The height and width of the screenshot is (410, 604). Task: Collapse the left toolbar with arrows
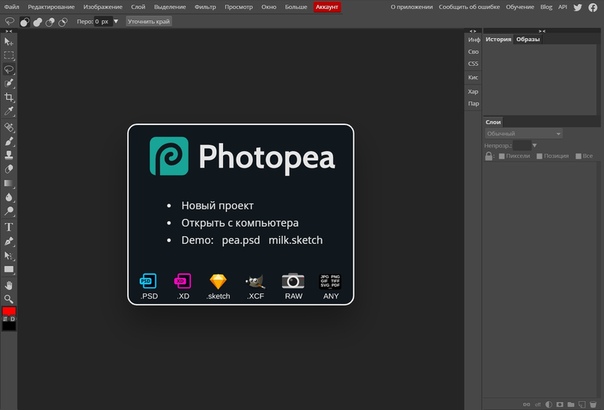[8, 31]
